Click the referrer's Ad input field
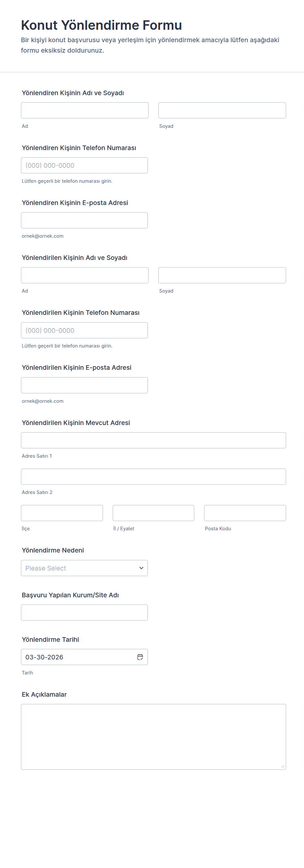This screenshot has width=304, height=868. coord(85,110)
